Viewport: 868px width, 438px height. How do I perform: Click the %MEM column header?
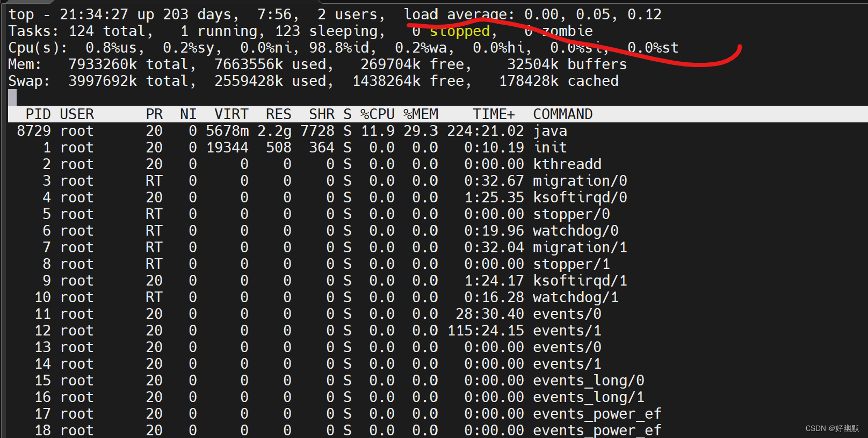[421, 114]
